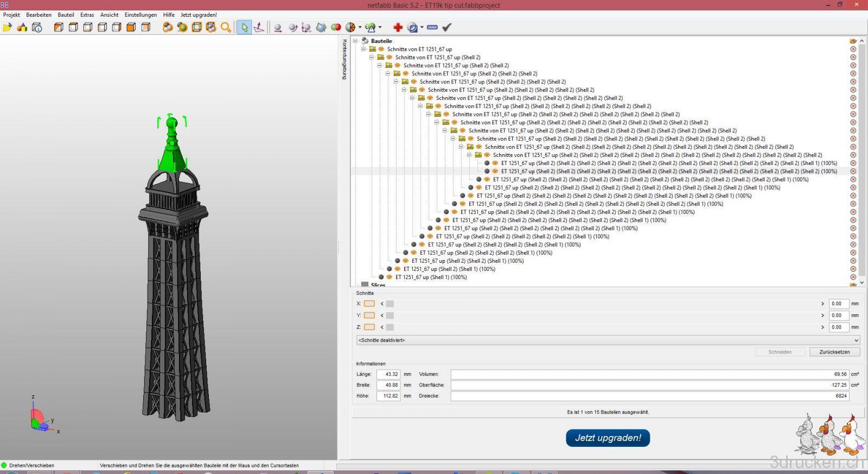Toggle the Y cut plane button

pyautogui.click(x=369, y=315)
